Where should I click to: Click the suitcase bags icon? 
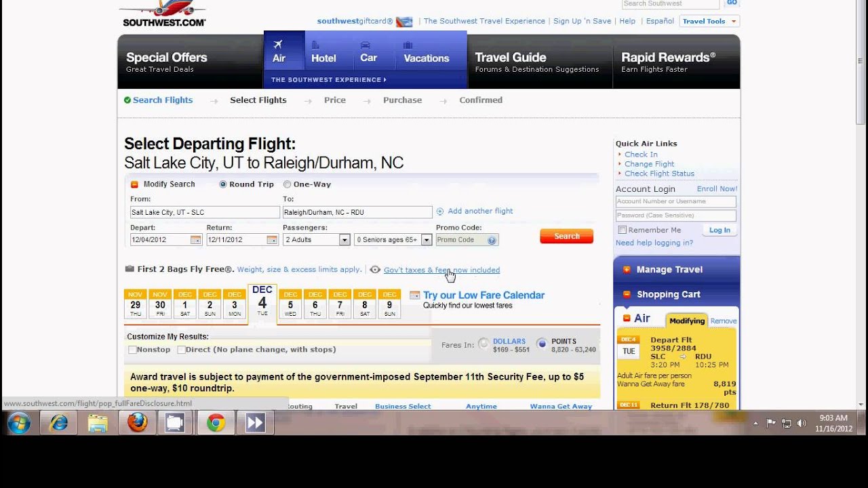click(130, 269)
